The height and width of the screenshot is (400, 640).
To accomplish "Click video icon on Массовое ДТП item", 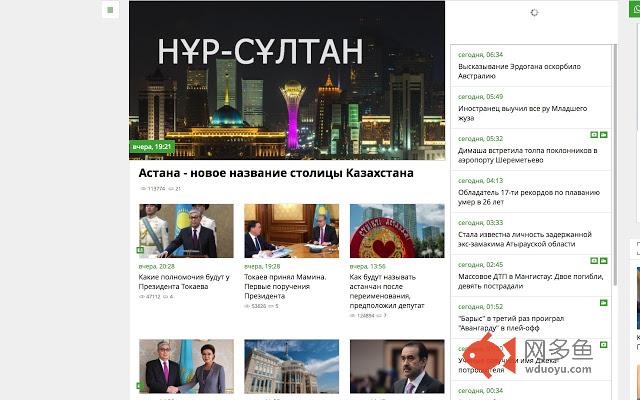I will point(604,261).
